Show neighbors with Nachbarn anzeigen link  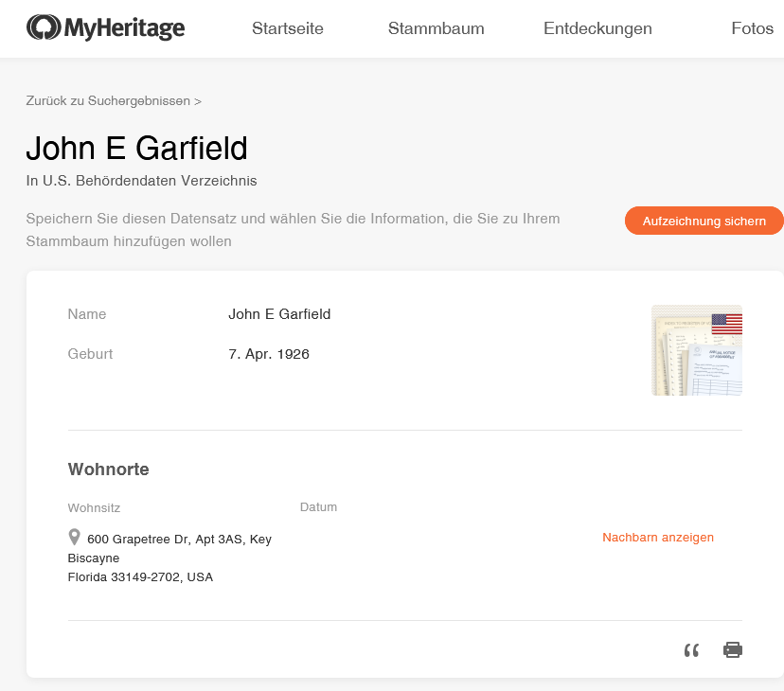pyautogui.click(x=657, y=538)
